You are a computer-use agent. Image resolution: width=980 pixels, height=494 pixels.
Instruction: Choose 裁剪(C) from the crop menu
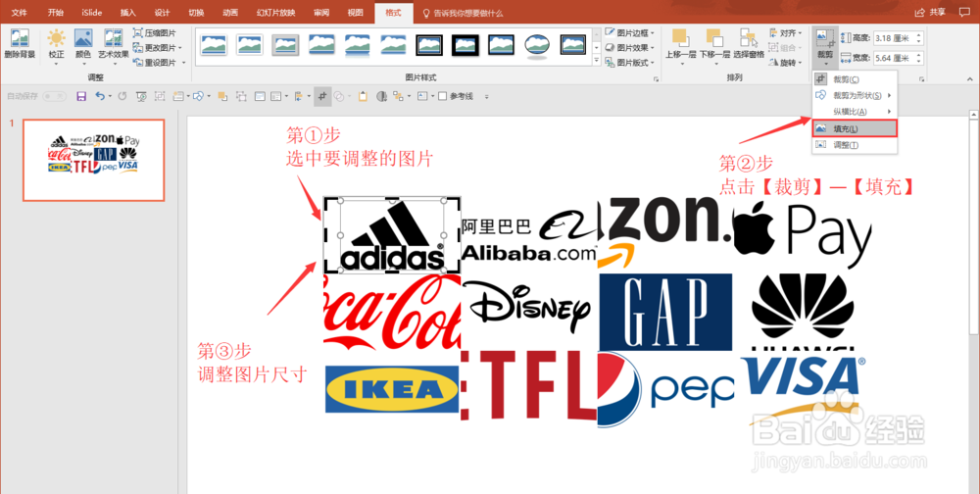(x=855, y=79)
